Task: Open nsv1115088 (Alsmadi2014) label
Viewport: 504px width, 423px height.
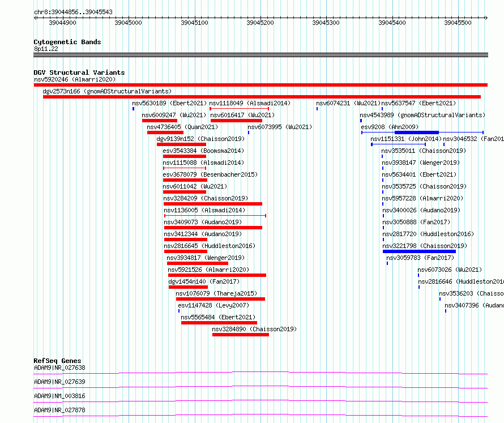Action: [203, 163]
